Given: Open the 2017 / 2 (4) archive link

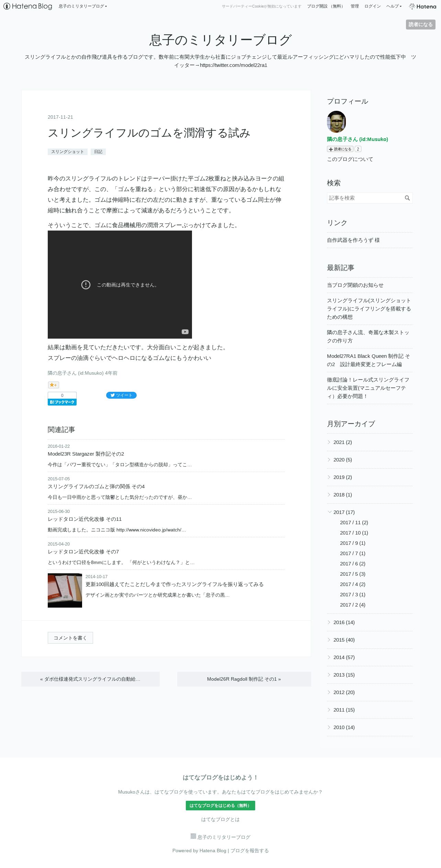Looking at the screenshot, I should click(x=353, y=605).
